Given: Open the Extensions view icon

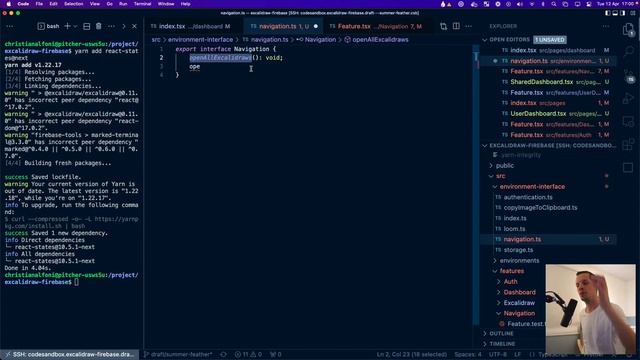Looking at the screenshot, I should click(628, 144).
